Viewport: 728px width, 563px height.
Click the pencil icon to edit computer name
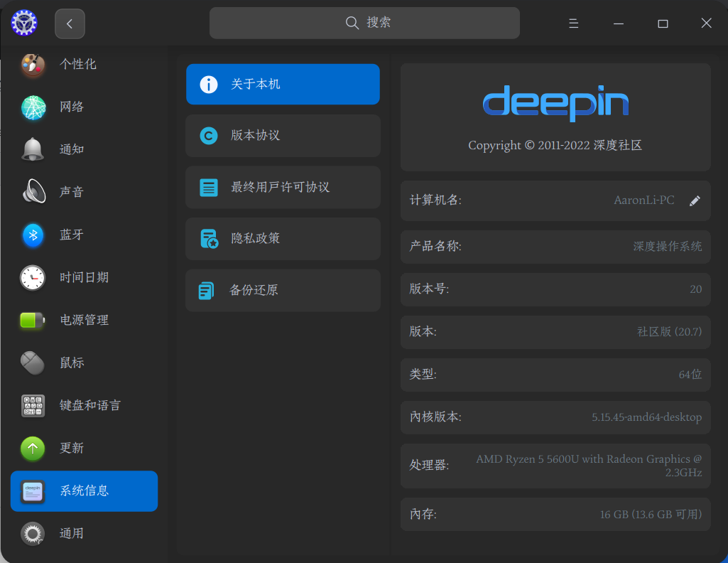pyautogui.click(x=695, y=201)
